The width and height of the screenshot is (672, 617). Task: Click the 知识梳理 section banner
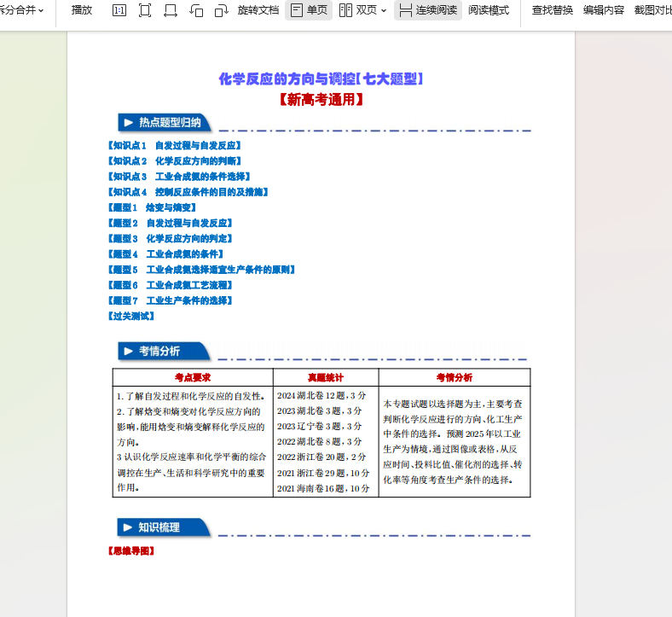coord(164,527)
